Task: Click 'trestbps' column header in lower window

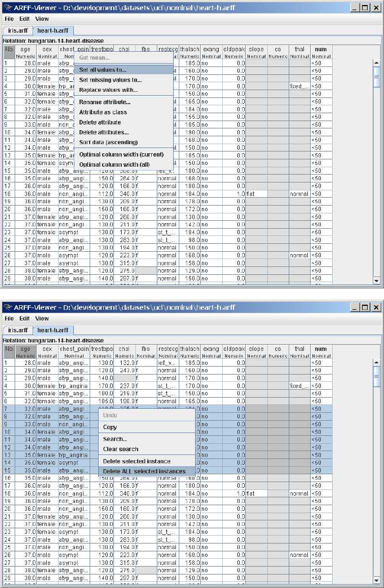Action: [101, 352]
